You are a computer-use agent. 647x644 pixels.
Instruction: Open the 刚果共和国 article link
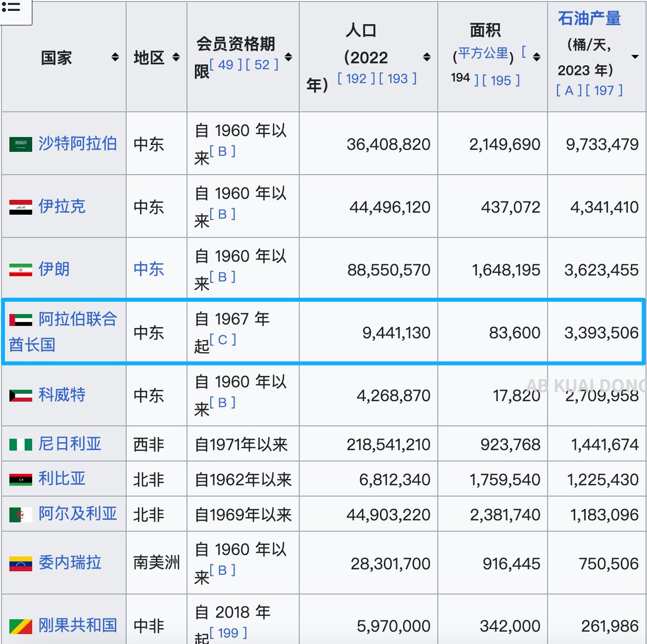click(78, 626)
